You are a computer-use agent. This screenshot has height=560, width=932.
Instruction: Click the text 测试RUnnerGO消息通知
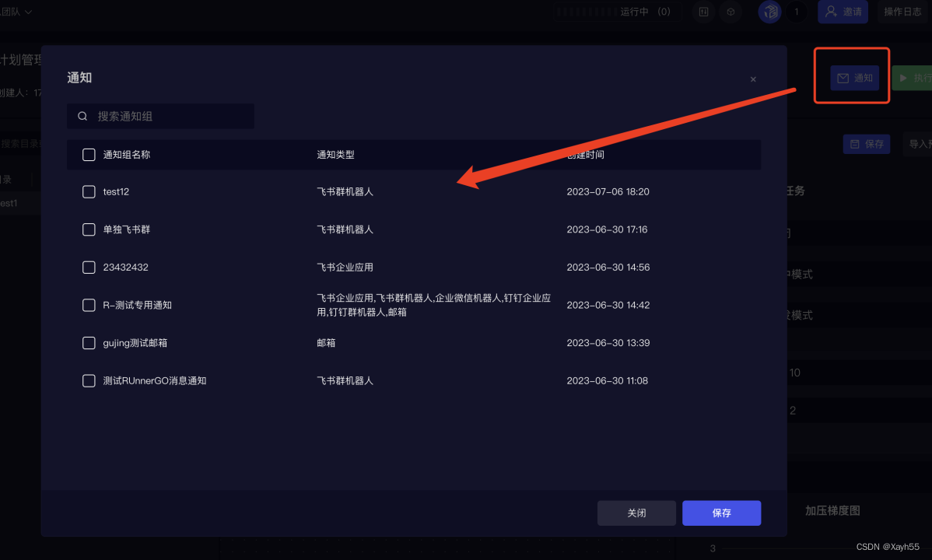(x=155, y=380)
